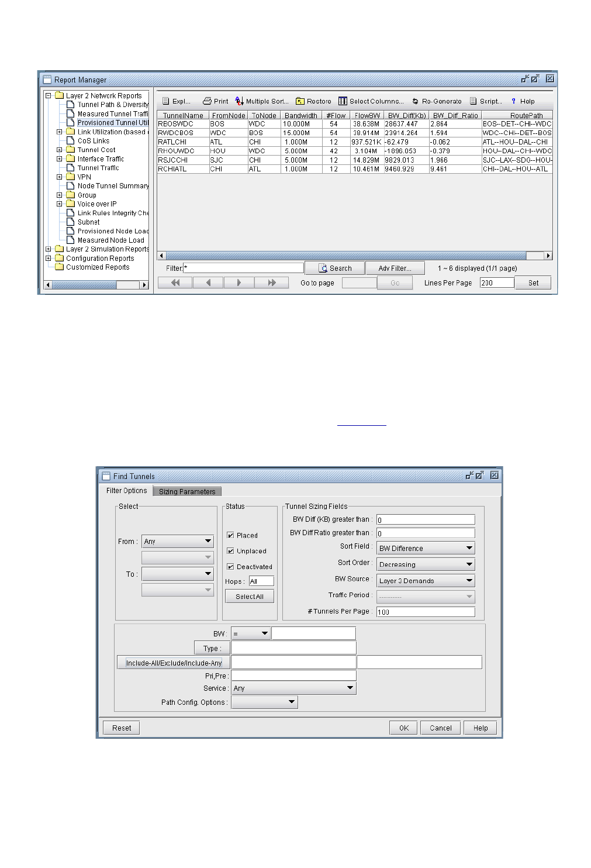The height and width of the screenshot is (868, 591).
Task: Click OK in Find Tunnels
Action: [x=403, y=728]
